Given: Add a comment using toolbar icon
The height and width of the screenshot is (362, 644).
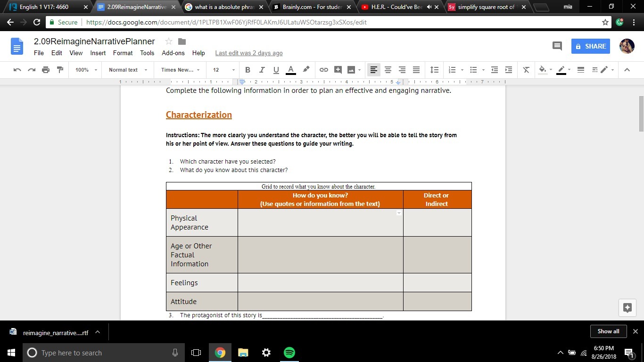Looking at the screenshot, I should [338, 70].
